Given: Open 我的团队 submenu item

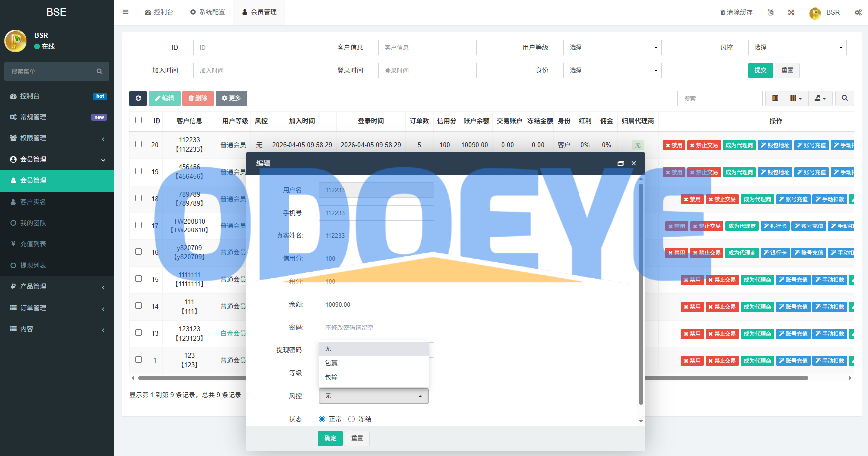Looking at the screenshot, I should coord(57,223).
